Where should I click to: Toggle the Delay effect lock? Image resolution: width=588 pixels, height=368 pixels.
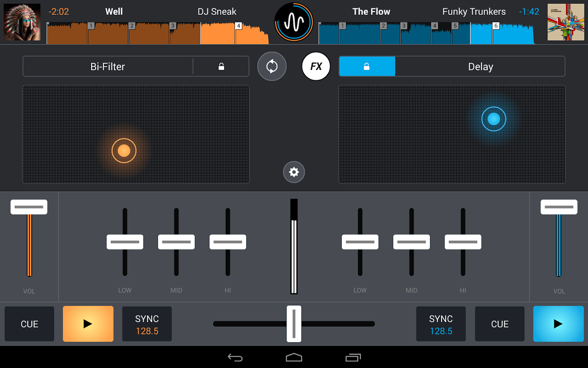pyautogui.click(x=367, y=66)
